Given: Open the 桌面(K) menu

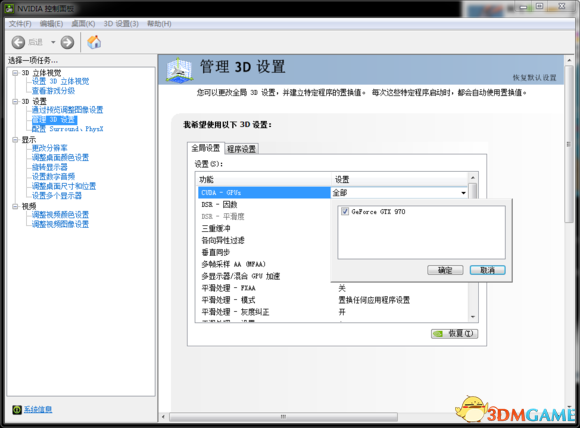Looking at the screenshot, I should pos(83,24).
